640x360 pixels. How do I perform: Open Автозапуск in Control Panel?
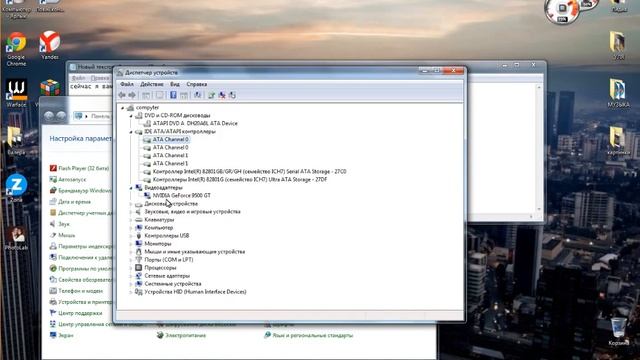pos(72,179)
